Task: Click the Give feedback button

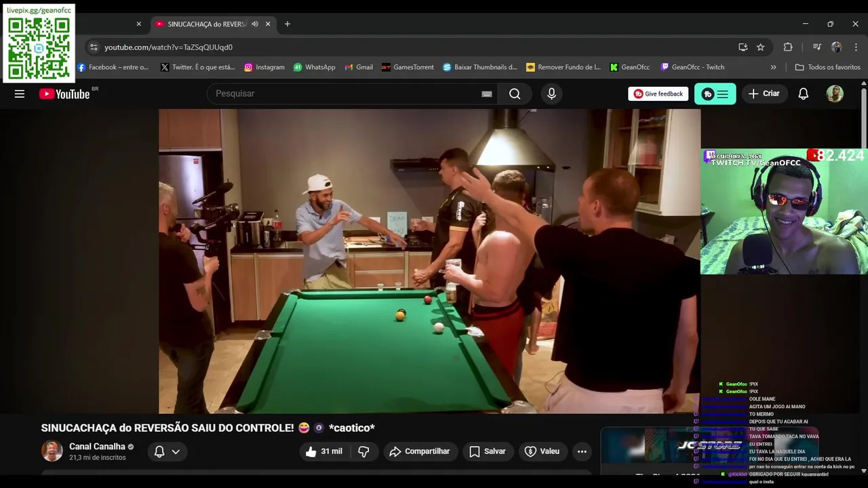Action: tap(658, 94)
